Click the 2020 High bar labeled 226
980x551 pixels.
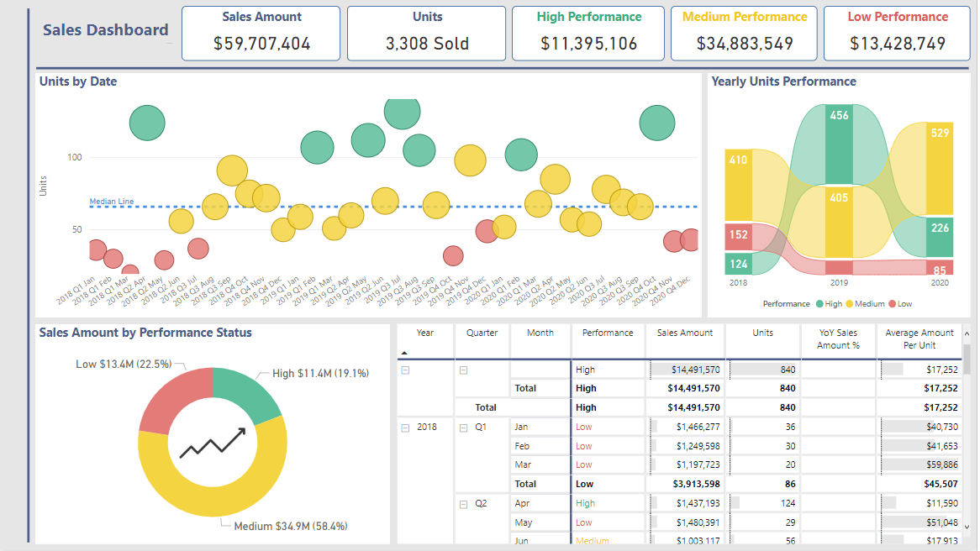pos(940,237)
